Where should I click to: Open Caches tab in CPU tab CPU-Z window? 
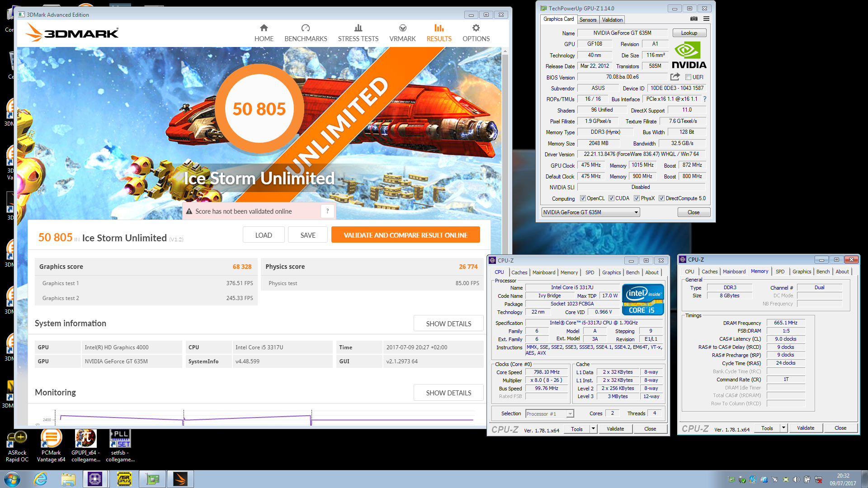tap(519, 272)
